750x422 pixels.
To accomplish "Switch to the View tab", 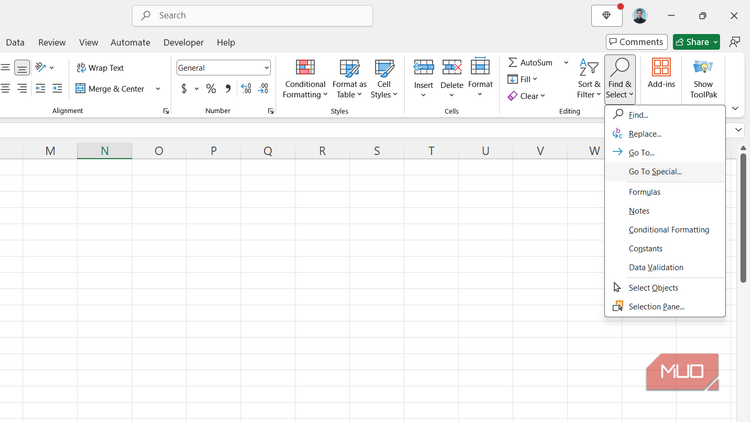I will (x=88, y=43).
